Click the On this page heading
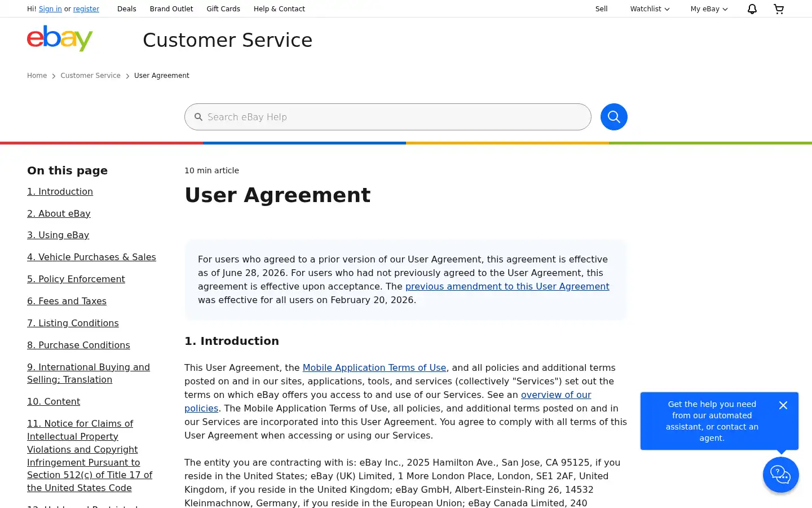Screen dimensions: 812x508 67,170
